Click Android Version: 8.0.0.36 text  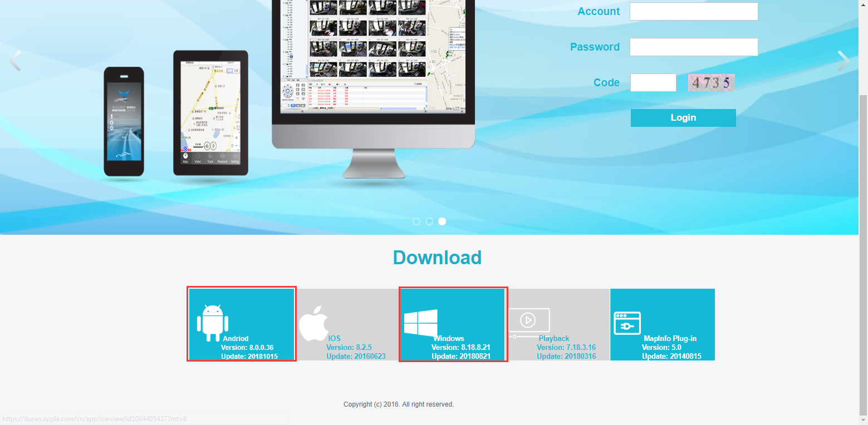(x=247, y=347)
